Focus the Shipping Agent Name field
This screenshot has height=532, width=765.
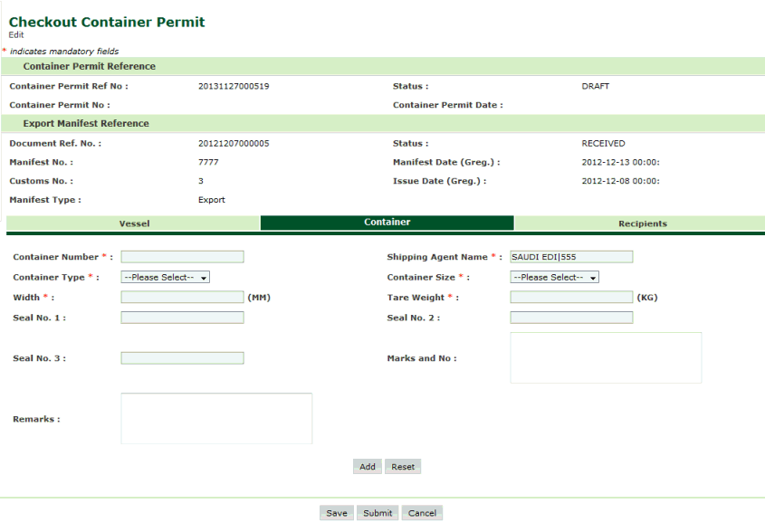point(571,257)
